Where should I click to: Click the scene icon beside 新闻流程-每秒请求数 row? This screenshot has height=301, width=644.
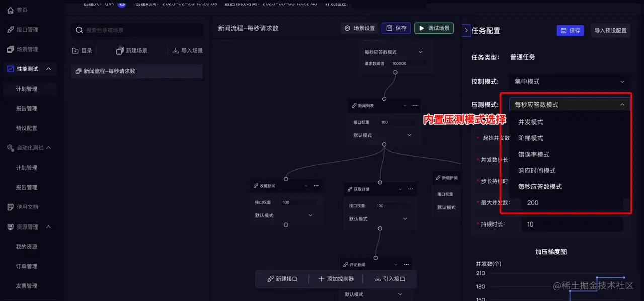point(78,71)
